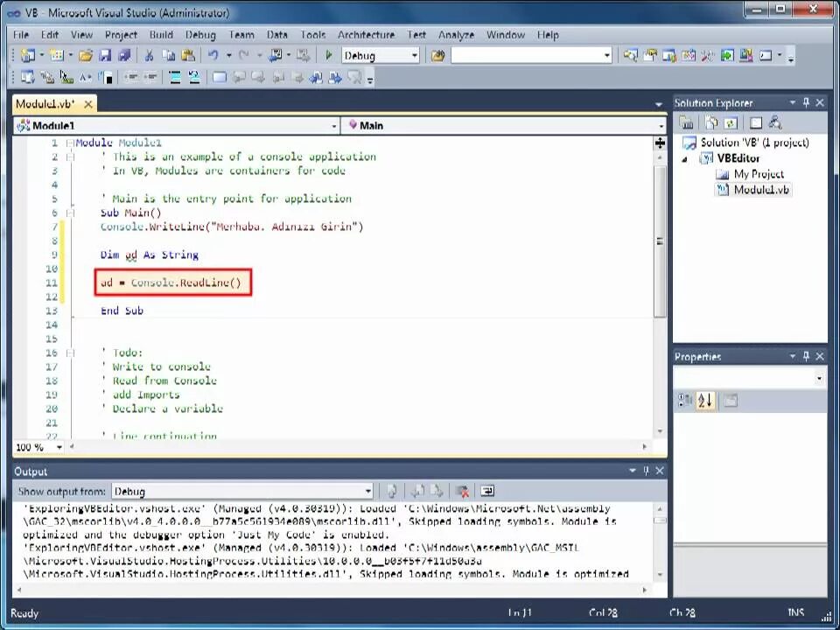Click the New Project toolbar icon
840x630 pixels.
pos(27,55)
